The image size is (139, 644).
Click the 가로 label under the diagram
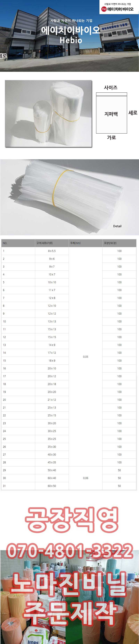pos(111,137)
